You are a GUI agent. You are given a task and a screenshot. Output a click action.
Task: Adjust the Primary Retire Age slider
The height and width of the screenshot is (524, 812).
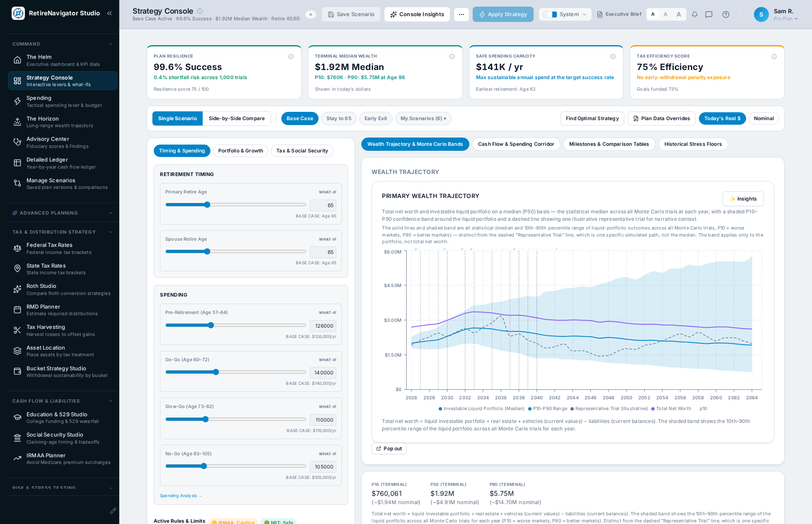[x=235, y=205]
